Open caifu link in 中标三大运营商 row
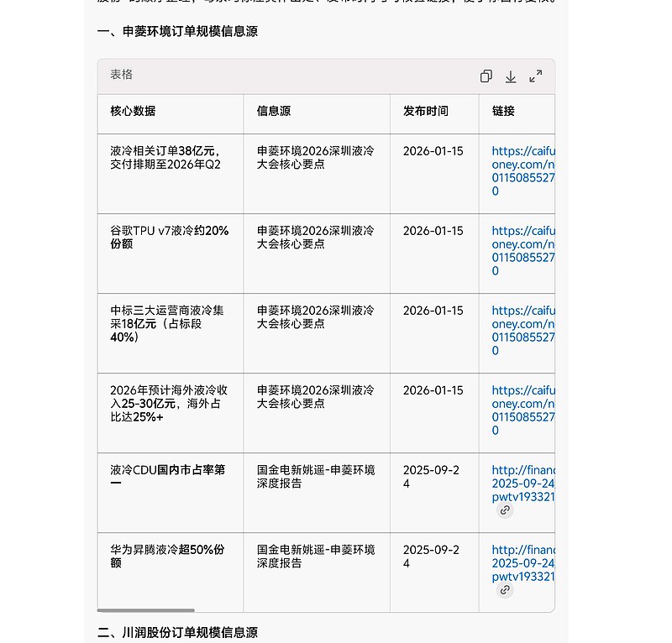672x643 pixels. (523, 330)
